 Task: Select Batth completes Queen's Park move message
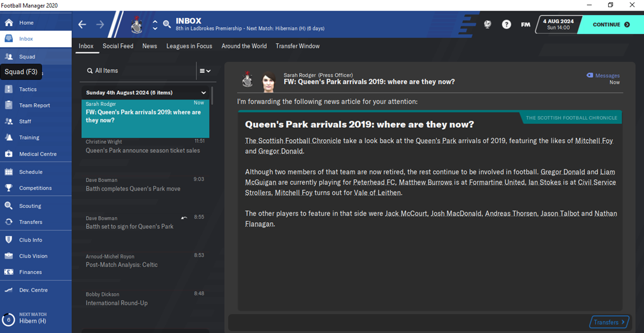pyautogui.click(x=145, y=184)
